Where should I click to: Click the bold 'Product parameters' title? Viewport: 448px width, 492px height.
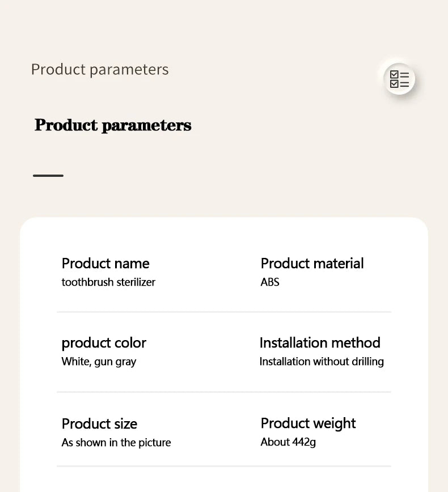click(113, 125)
